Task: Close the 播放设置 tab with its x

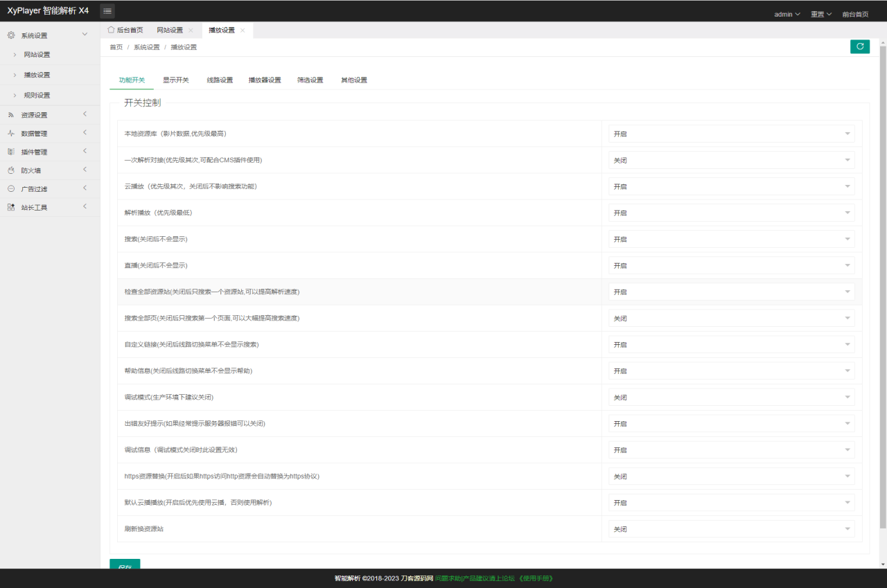Action: 242,30
